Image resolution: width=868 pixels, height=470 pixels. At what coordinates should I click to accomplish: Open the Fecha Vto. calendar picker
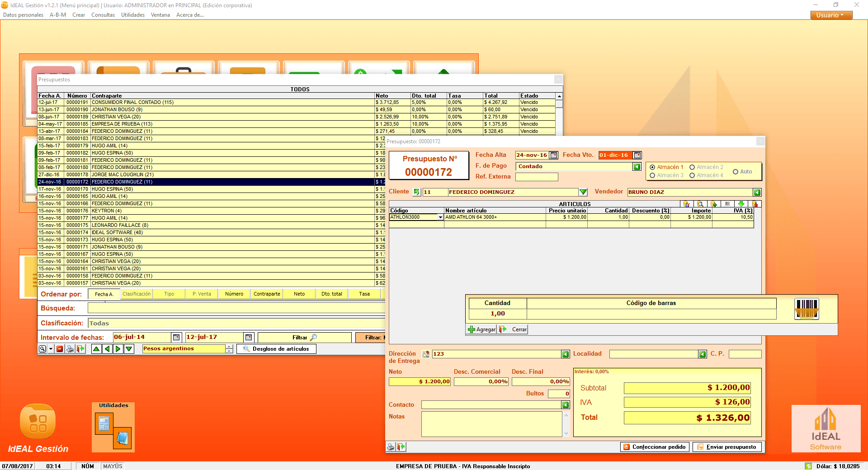click(x=637, y=155)
